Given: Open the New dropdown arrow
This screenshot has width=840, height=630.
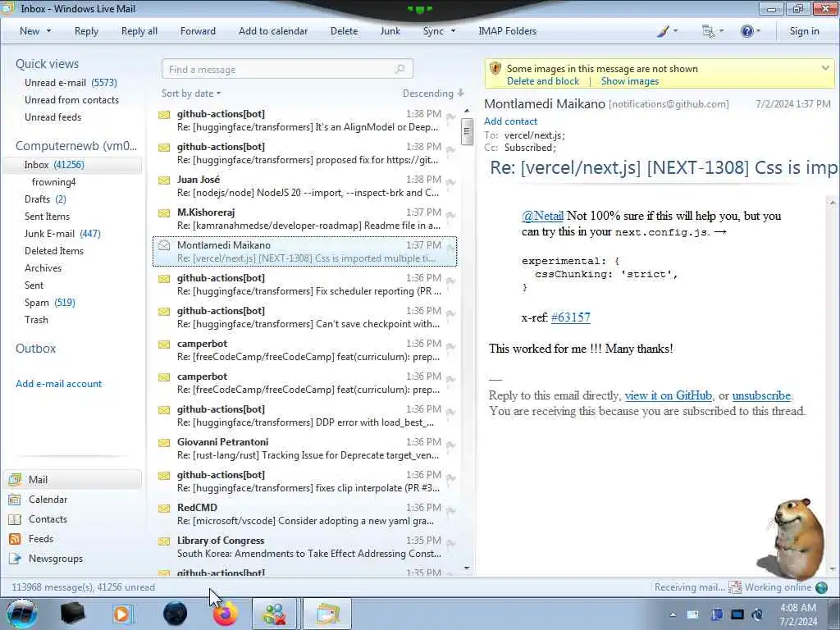Looking at the screenshot, I should (x=48, y=31).
